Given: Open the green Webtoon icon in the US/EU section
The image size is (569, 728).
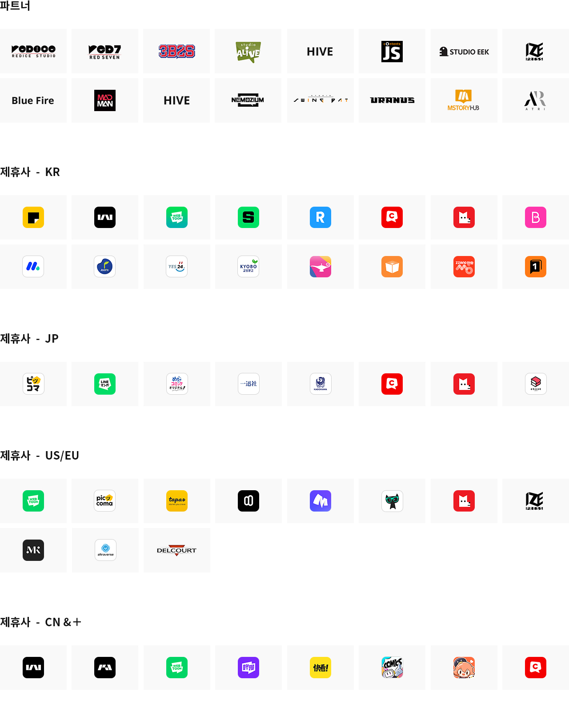Looking at the screenshot, I should point(33,501).
